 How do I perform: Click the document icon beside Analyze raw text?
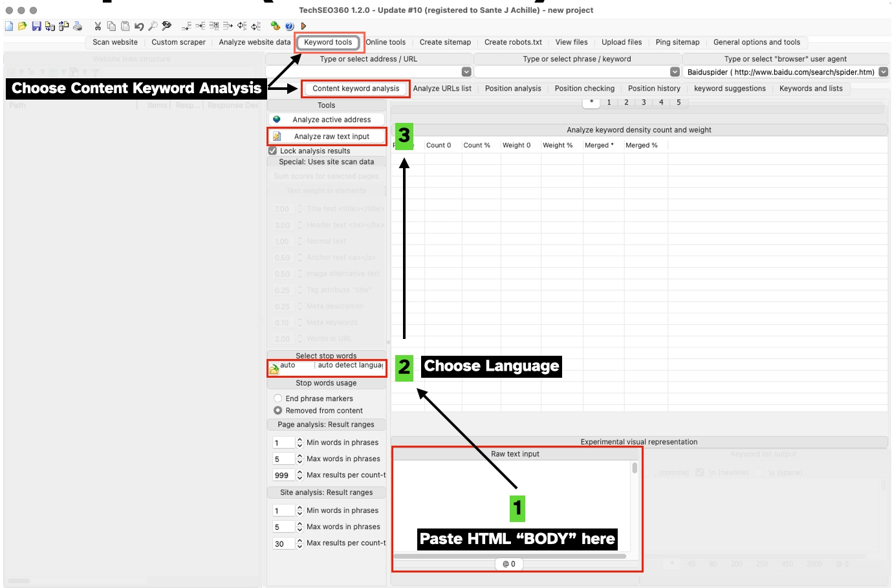pos(277,136)
